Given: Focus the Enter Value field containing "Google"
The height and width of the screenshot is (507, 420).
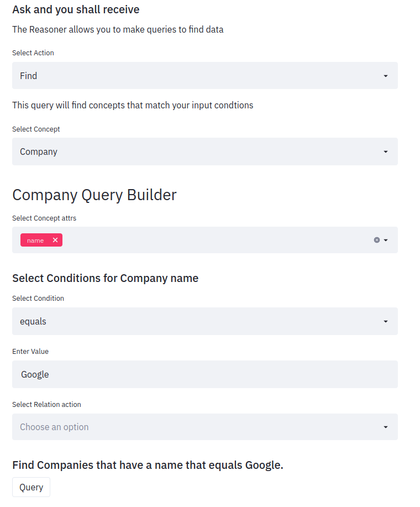Looking at the screenshot, I should click(x=204, y=374).
